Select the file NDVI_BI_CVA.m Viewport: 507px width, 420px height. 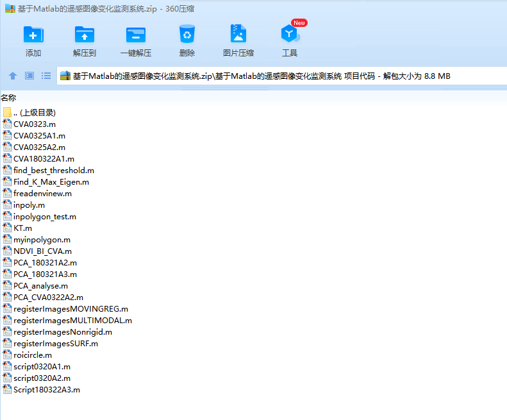pyautogui.click(x=43, y=251)
